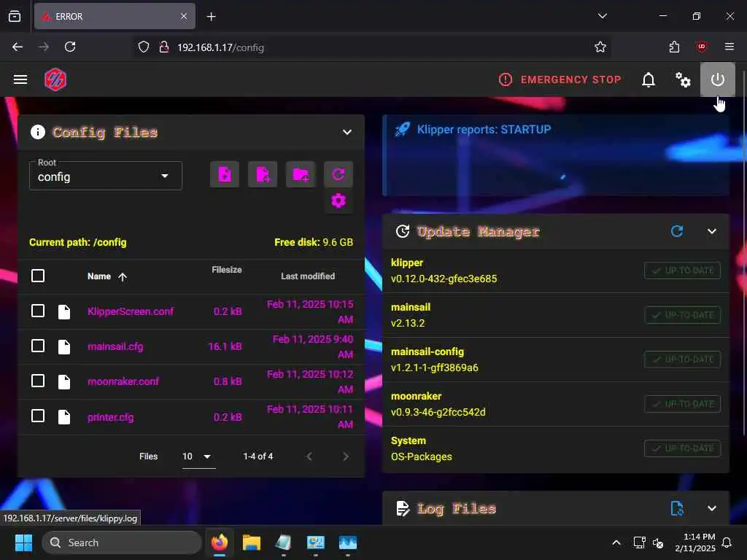The height and width of the screenshot is (560, 747).
Task: Click mainsail-config UP-TO-DATE button
Action: (x=682, y=359)
